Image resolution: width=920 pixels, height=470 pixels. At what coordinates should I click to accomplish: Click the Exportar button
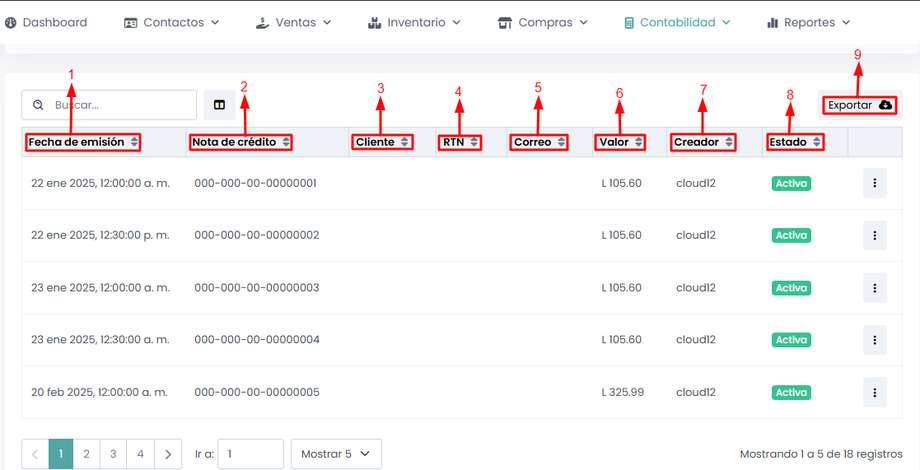tap(860, 105)
